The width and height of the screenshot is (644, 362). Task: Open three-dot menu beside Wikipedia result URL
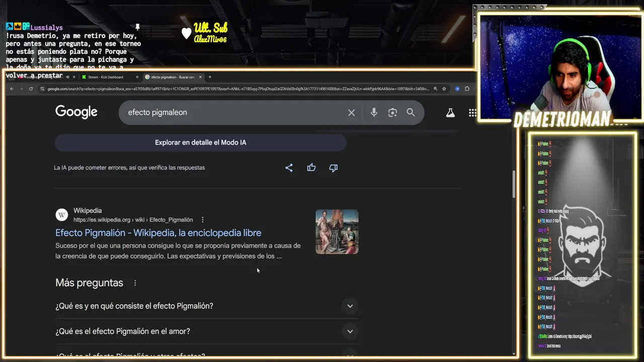point(203,220)
